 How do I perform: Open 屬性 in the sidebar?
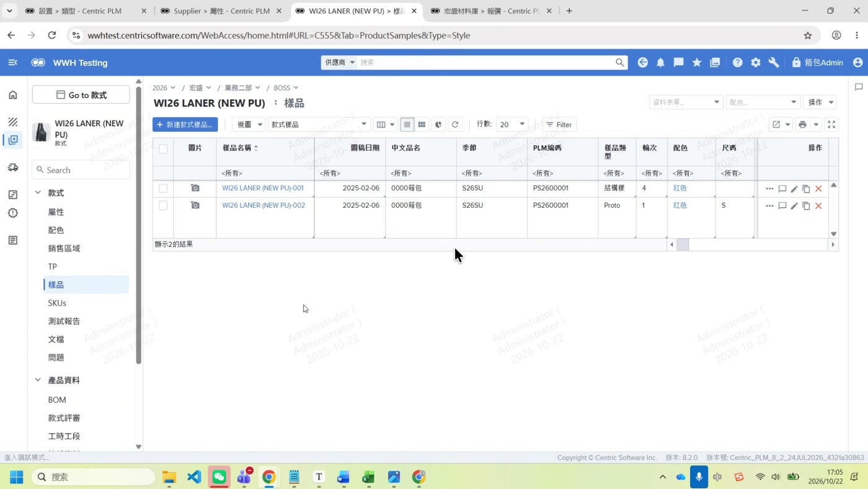coord(56,212)
